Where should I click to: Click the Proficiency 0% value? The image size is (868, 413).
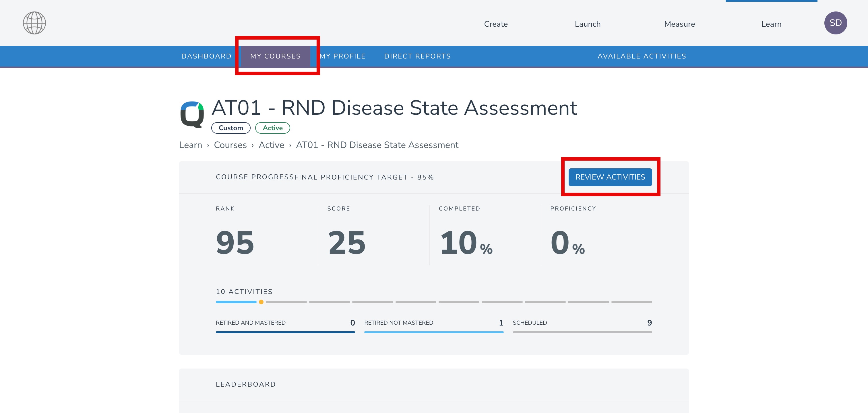[567, 243]
